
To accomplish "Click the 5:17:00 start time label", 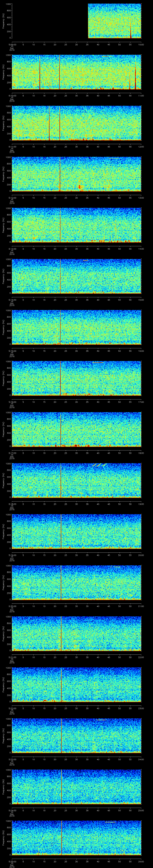I will [x=12, y=453].
